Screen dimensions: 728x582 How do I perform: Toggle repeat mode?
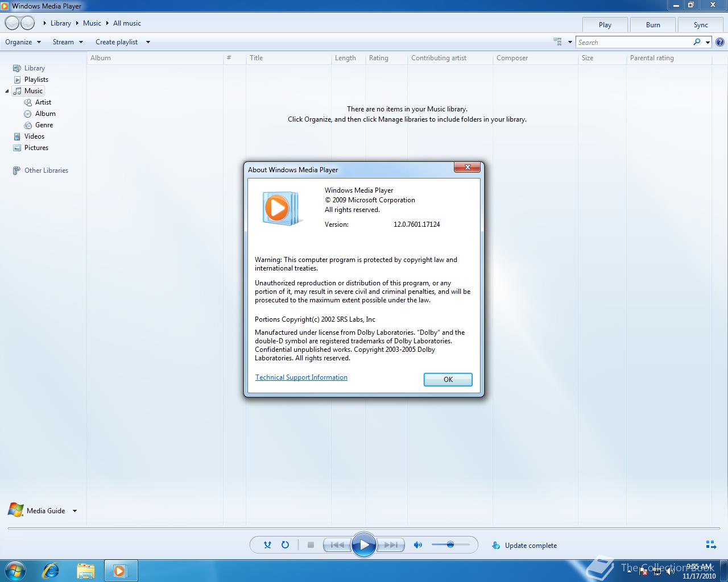(x=285, y=544)
